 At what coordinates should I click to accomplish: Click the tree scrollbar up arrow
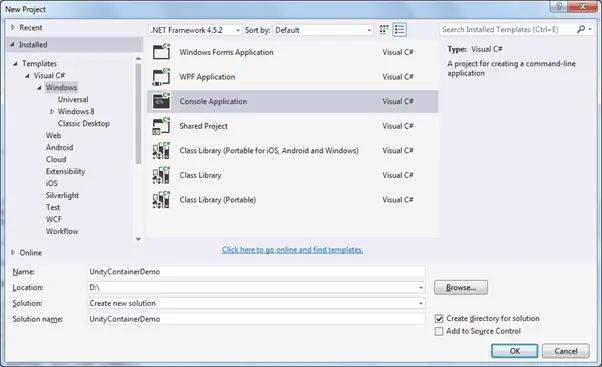click(x=138, y=59)
